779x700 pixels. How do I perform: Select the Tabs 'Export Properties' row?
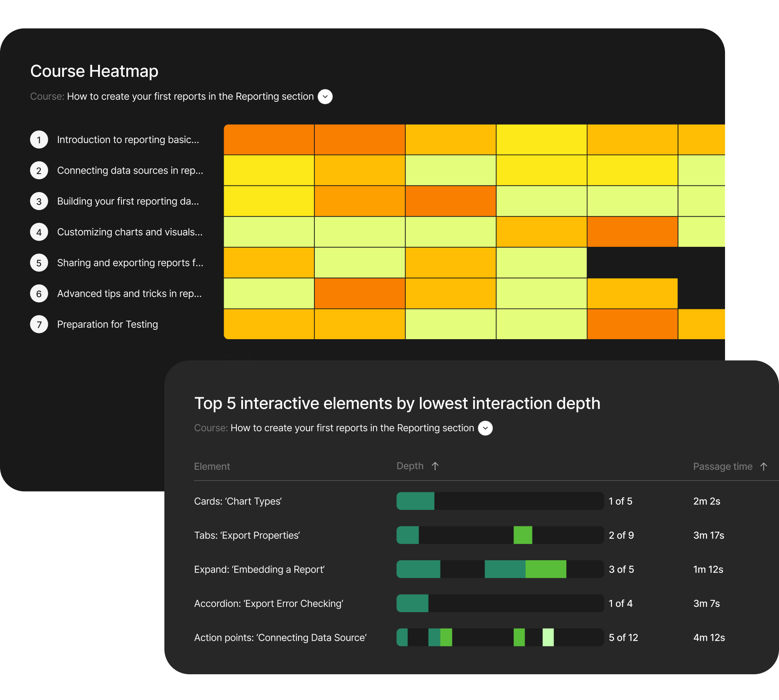point(247,535)
